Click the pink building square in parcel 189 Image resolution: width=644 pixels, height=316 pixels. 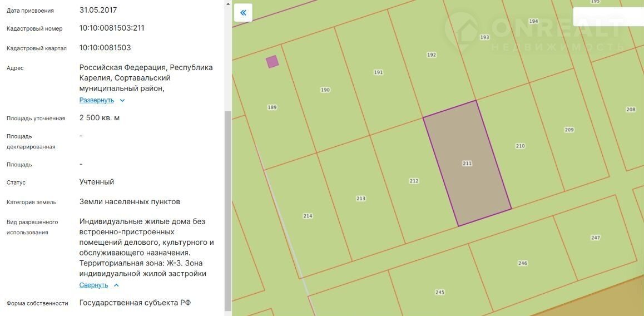pos(272,62)
